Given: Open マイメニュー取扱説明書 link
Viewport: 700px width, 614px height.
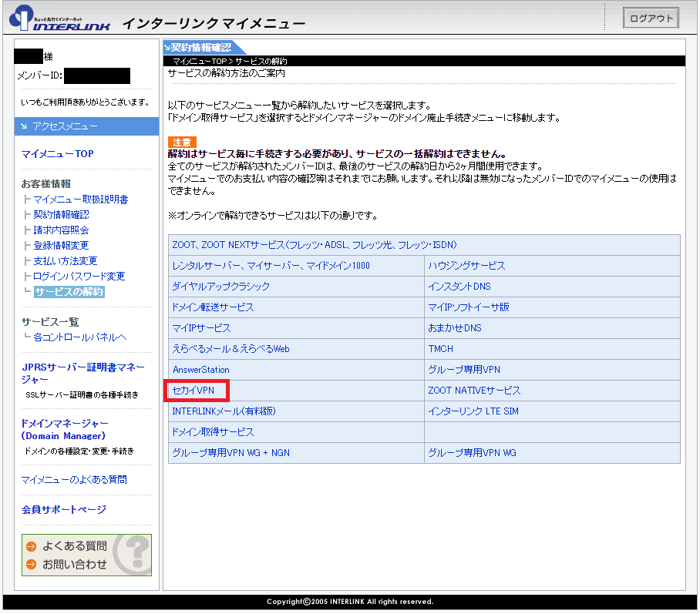Looking at the screenshot, I should point(81,200).
